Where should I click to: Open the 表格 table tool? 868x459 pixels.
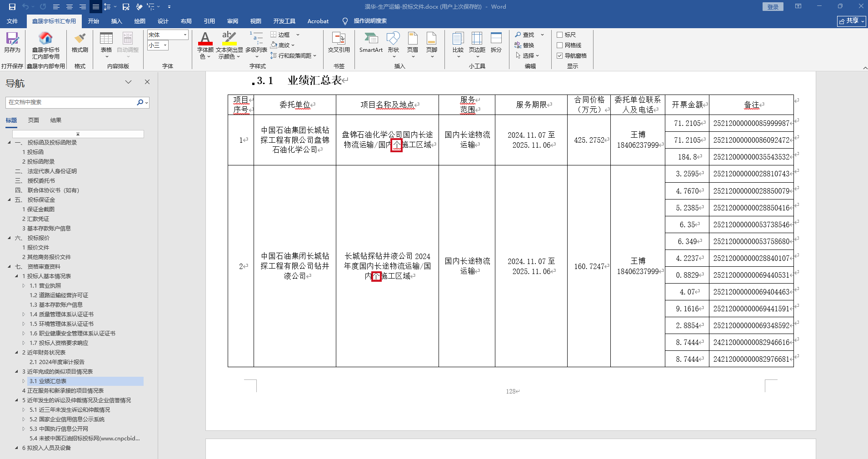(106, 45)
